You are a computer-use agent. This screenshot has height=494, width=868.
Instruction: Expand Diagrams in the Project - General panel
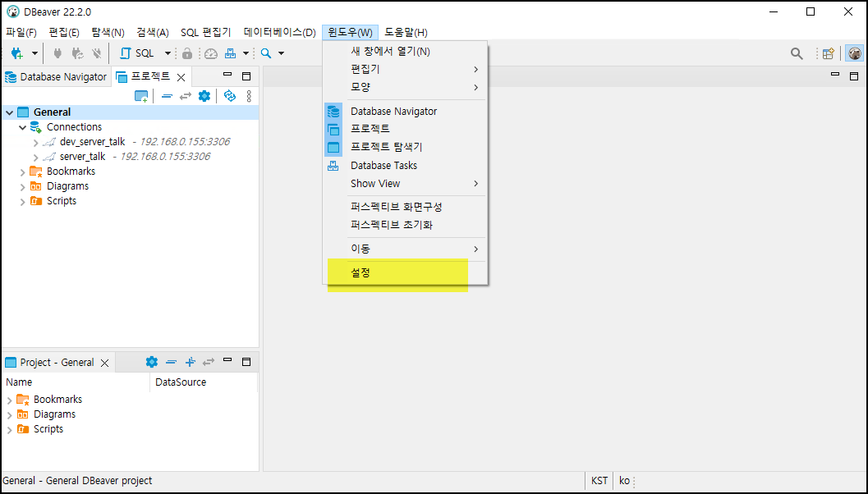[x=9, y=415]
